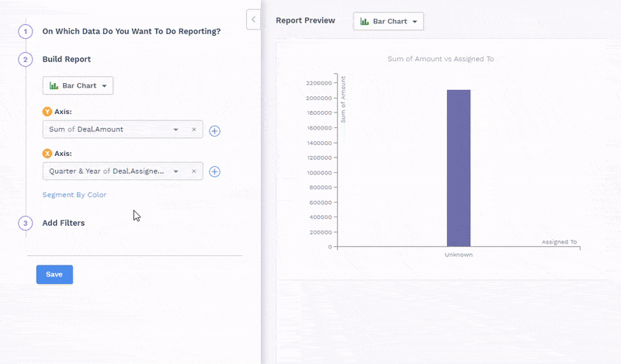Click the plus icon beside X Axis field
Viewport: 621px width, 364px height.
215,172
